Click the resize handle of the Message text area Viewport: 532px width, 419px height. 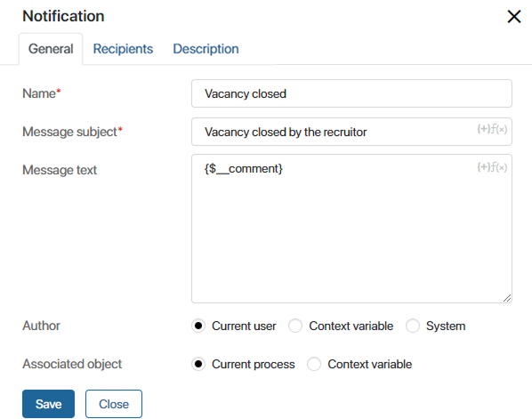507,298
